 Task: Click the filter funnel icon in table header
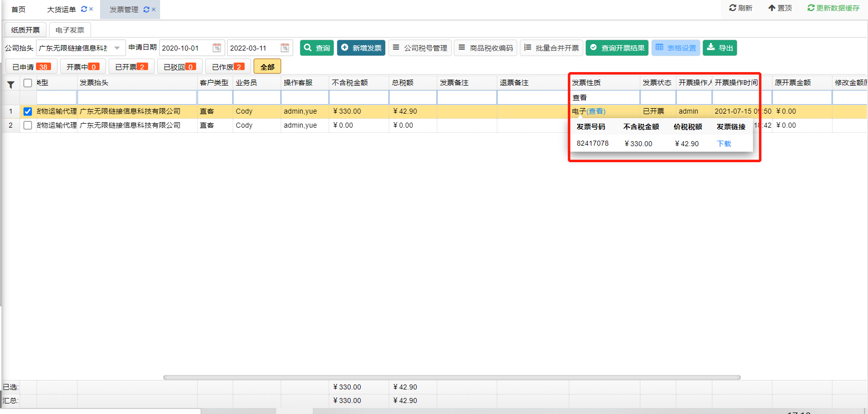point(11,84)
